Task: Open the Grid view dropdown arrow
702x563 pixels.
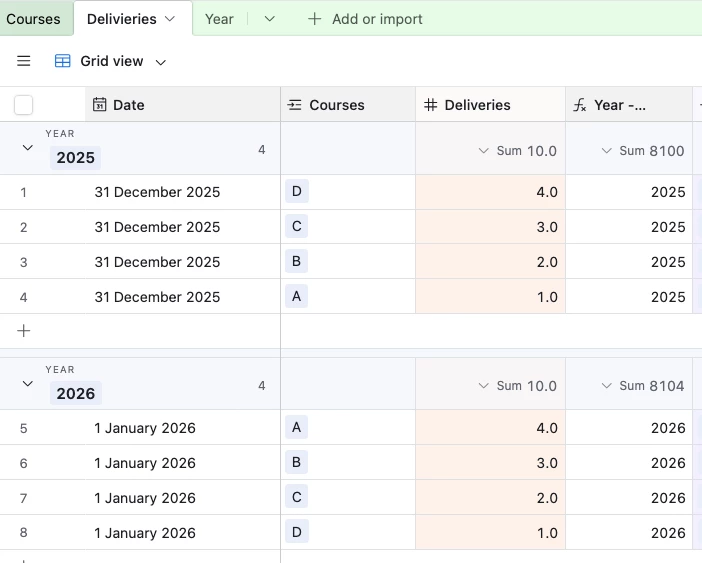Action: tap(161, 62)
